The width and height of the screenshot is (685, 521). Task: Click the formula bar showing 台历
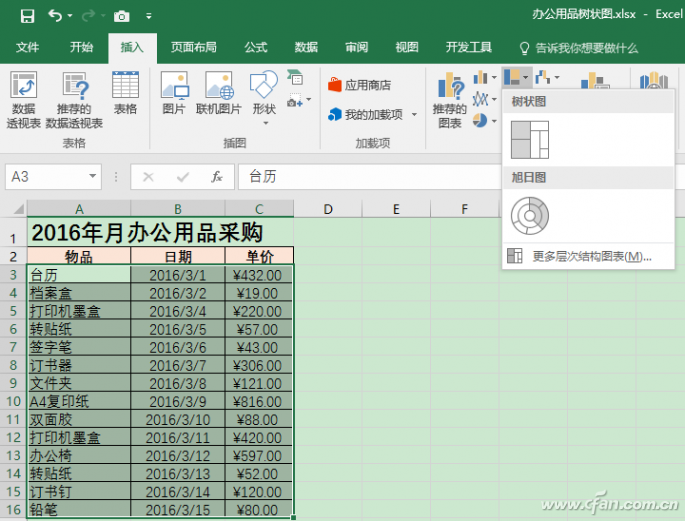point(369,176)
